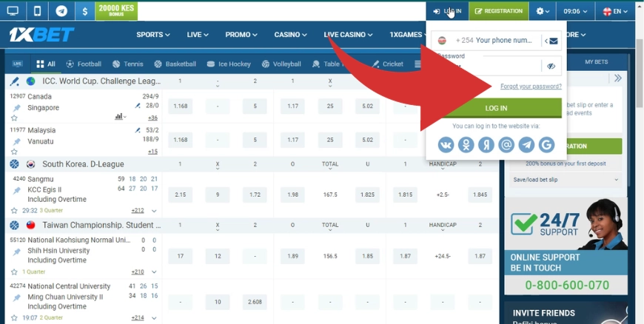Select the Football filter
The image size is (644, 324).
point(84,64)
